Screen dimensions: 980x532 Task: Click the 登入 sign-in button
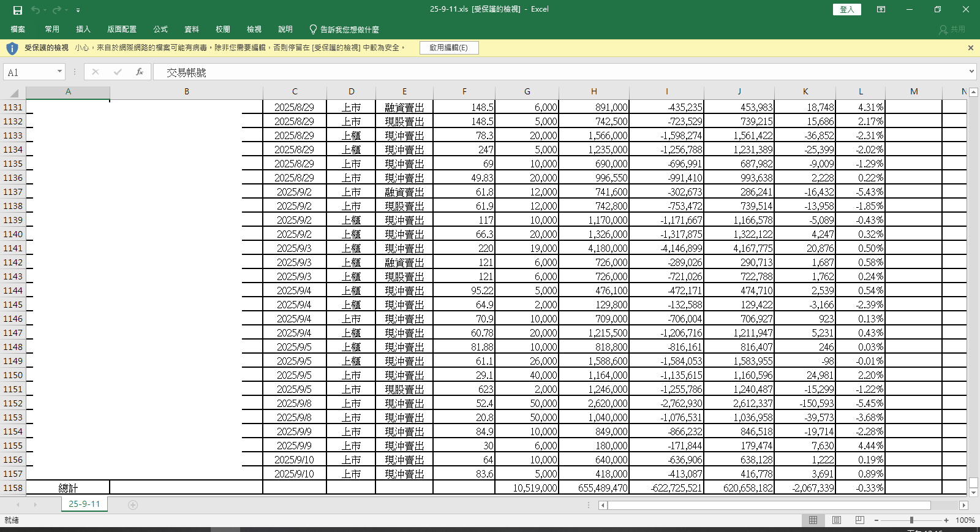847,9
